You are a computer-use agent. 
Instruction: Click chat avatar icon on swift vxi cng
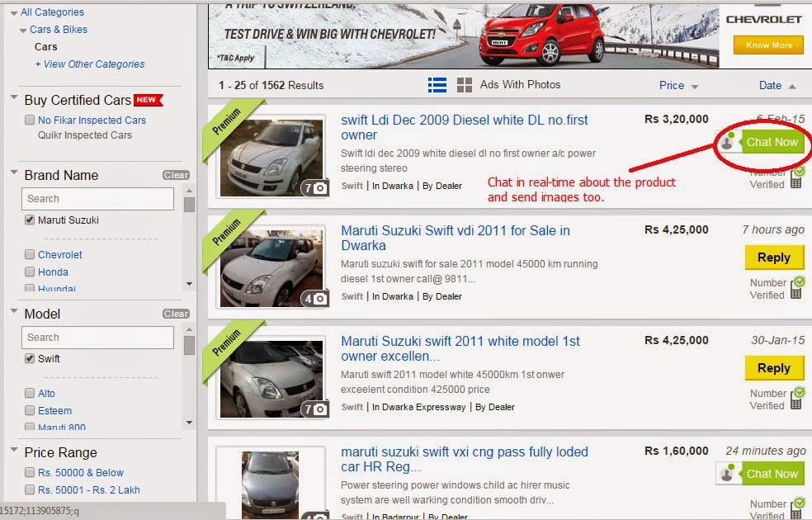click(x=729, y=474)
